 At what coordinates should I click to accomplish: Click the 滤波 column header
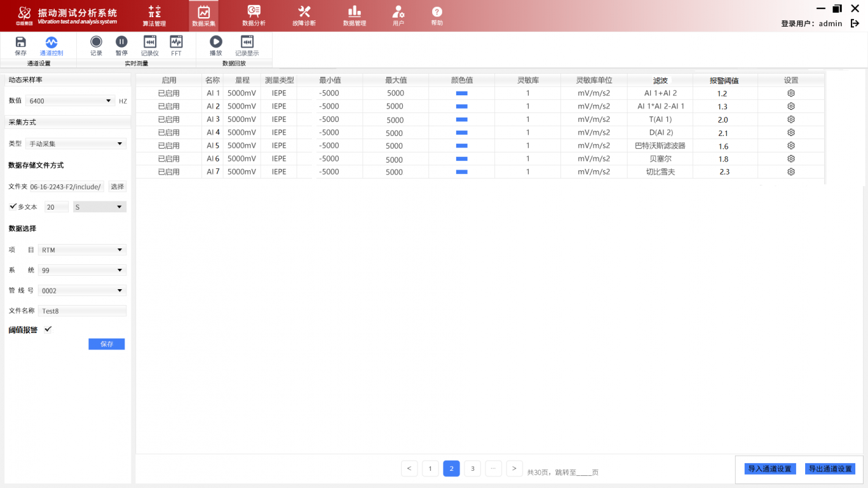660,81
